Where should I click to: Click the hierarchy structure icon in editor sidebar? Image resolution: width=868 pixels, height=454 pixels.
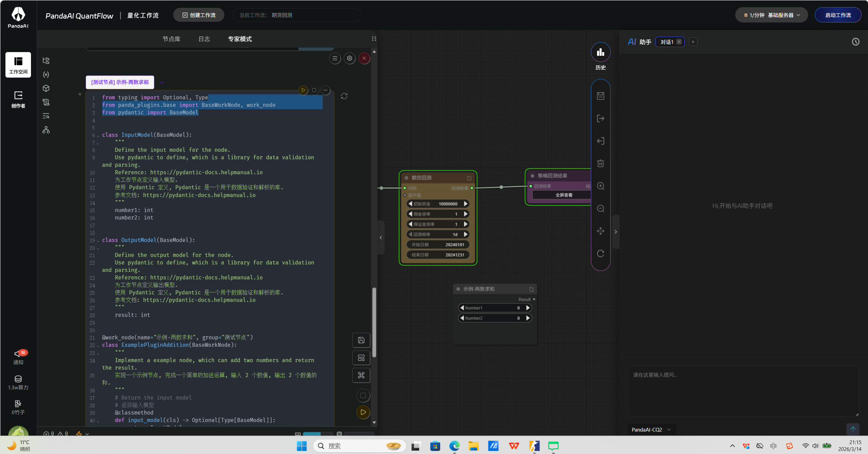pyautogui.click(x=46, y=130)
